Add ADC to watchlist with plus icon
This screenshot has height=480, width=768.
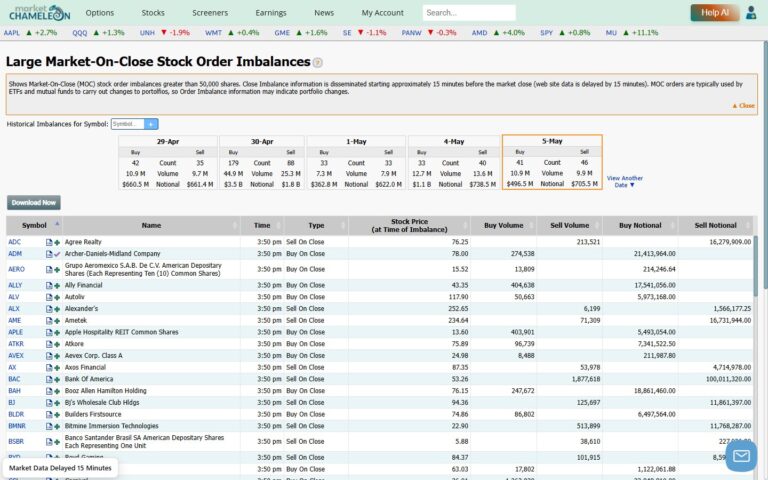tap(57, 242)
